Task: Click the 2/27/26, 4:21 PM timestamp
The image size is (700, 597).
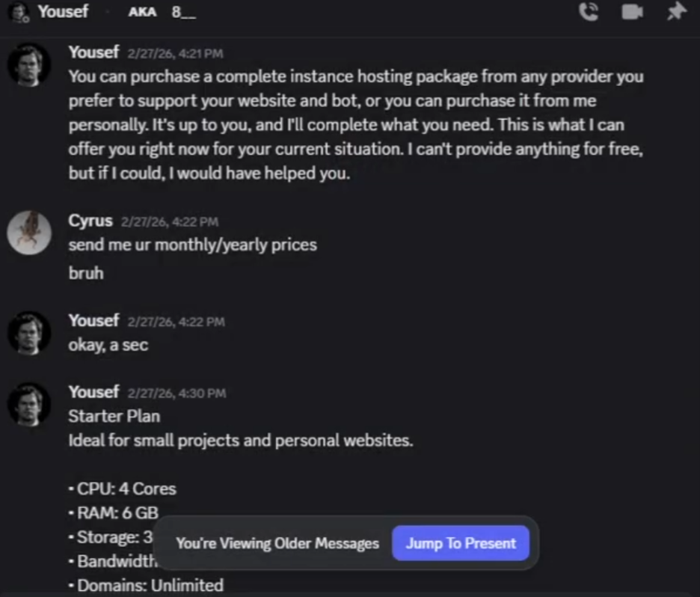Action: click(x=176, y=54)
